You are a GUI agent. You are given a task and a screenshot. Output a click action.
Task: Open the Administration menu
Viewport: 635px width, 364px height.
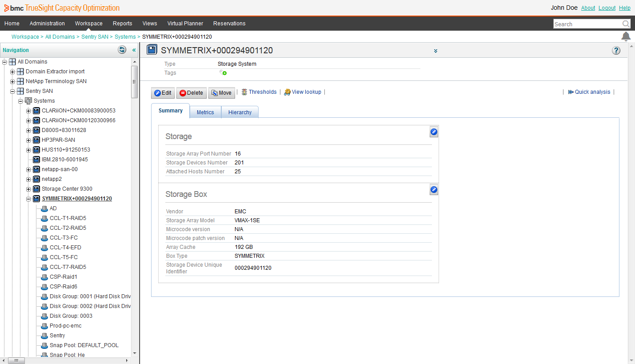click(47, 24)
